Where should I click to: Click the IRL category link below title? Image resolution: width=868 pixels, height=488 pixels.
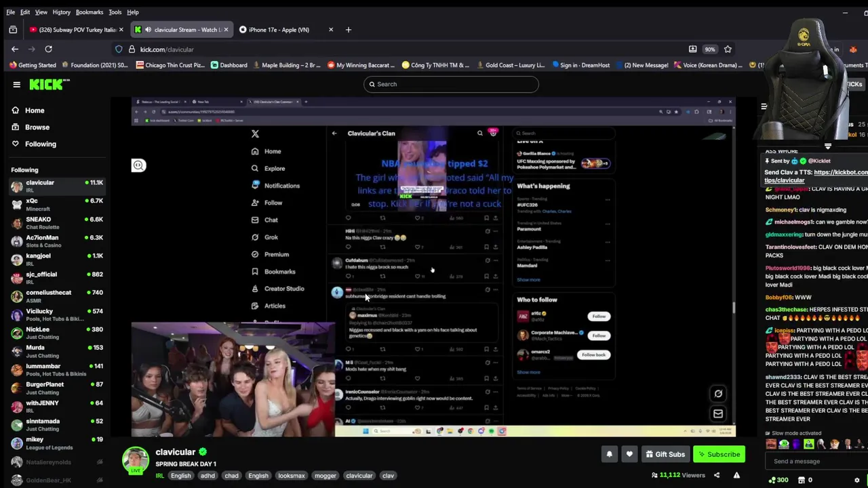point(160,476)
